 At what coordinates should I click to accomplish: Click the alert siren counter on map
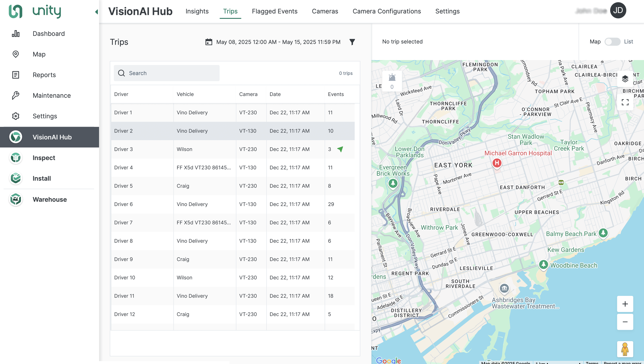[392, 81]
